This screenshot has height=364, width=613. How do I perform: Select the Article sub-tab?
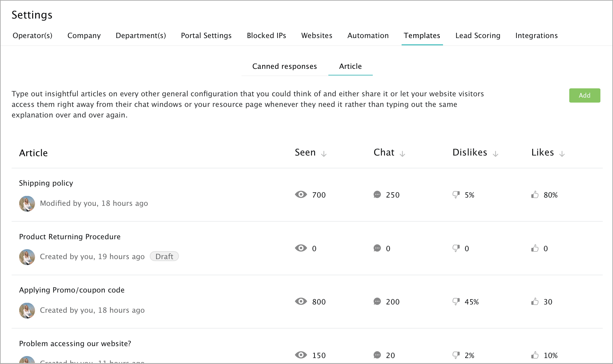(x=350, y=66)
